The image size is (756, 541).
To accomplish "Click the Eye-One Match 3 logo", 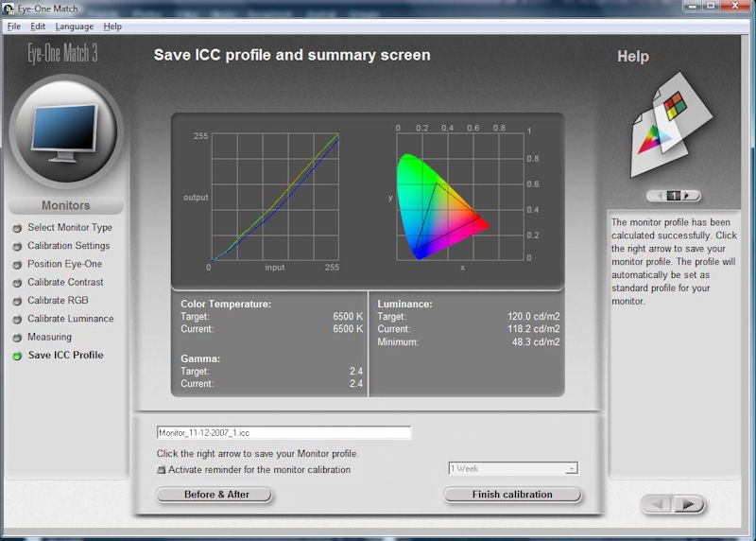I will coord(62,53).
